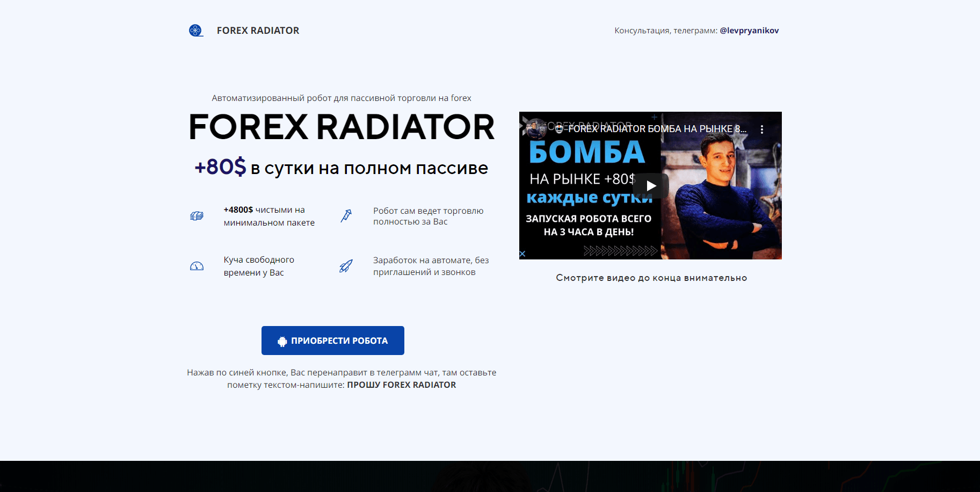Click caption Смотрите видео до конца внимательно
The height and width of the screenshot is (492, 980).
[651, 278]
